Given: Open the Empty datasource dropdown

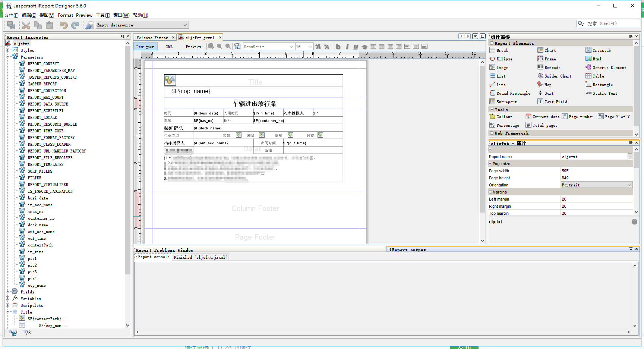Looking at the screenshot, I should (x=142, y=25).
